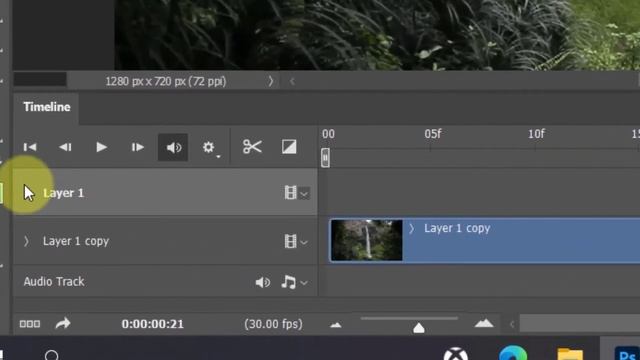
Task: Click the 30.00 fps frame rate
Action: pyautogui.click(x=273, y=324)
